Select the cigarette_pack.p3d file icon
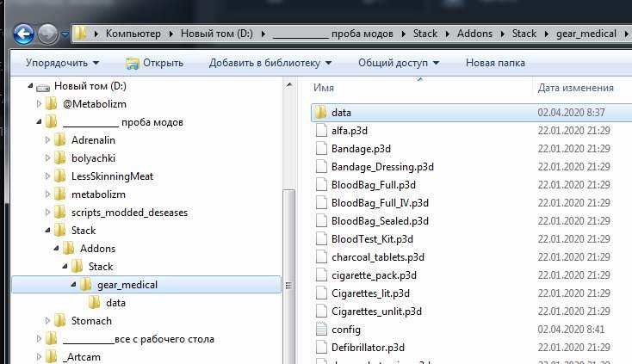632x364 pixels. point(321,275)
